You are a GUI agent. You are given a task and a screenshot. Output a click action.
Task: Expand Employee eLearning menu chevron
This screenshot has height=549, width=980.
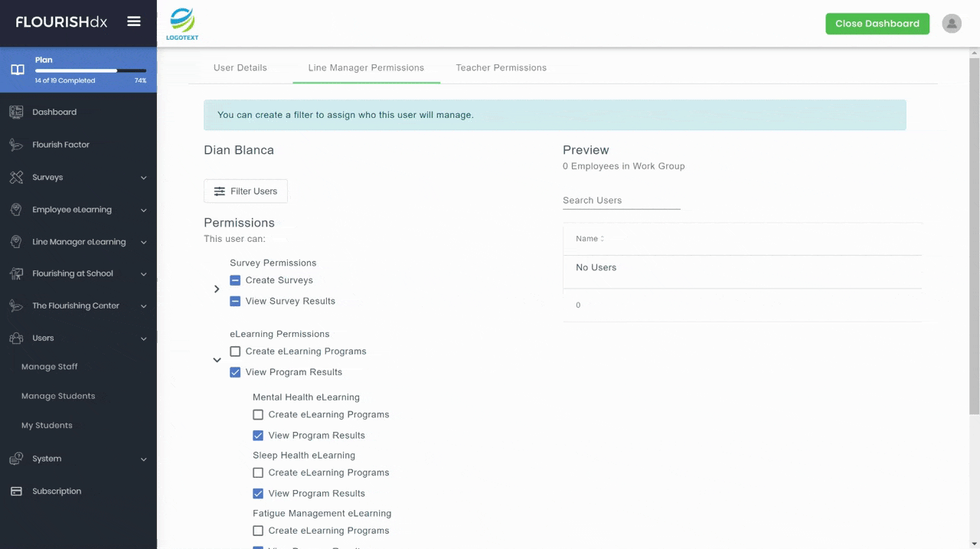click(x=143, y=210)
